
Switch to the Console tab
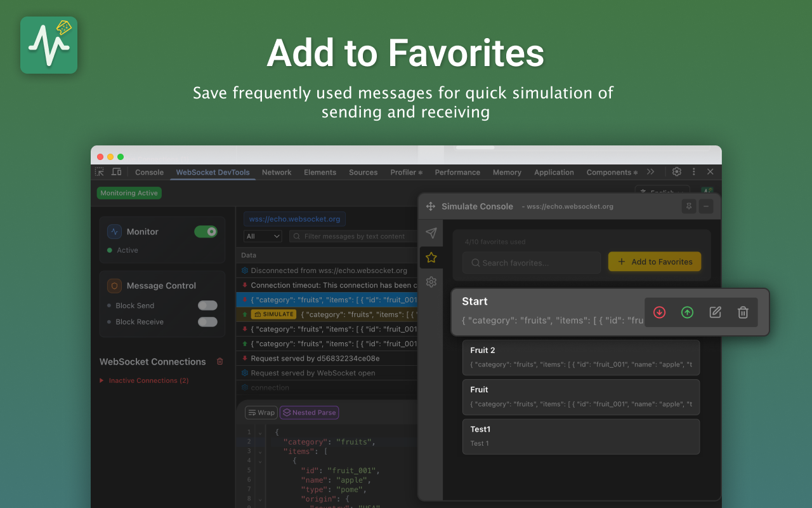(x=149, y=172)
